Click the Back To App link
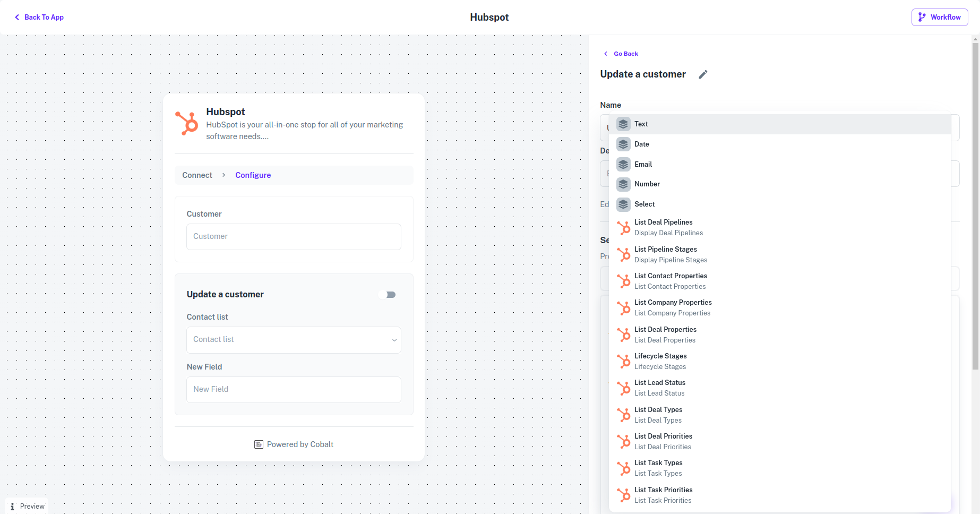Viewport: 980px width, 514px height. coord(38,17)
